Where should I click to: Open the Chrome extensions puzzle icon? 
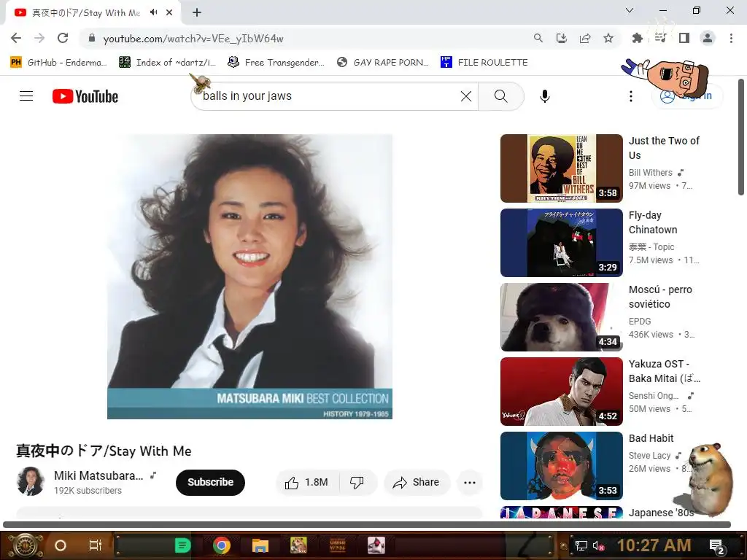pyautogui.click(x=637, y=38)
